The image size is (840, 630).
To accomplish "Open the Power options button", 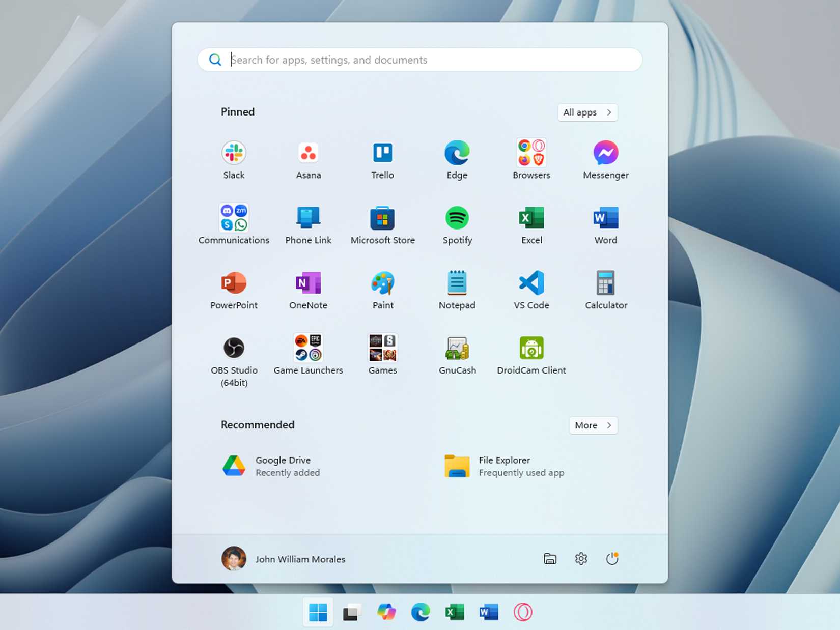I will [612, 559].
